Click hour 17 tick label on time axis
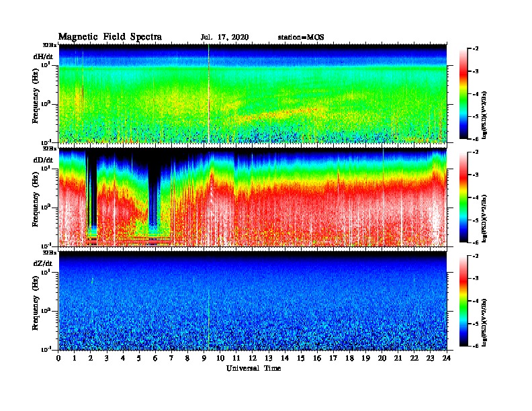This screenshot has height=411, width=532. [x=334, y=358]
